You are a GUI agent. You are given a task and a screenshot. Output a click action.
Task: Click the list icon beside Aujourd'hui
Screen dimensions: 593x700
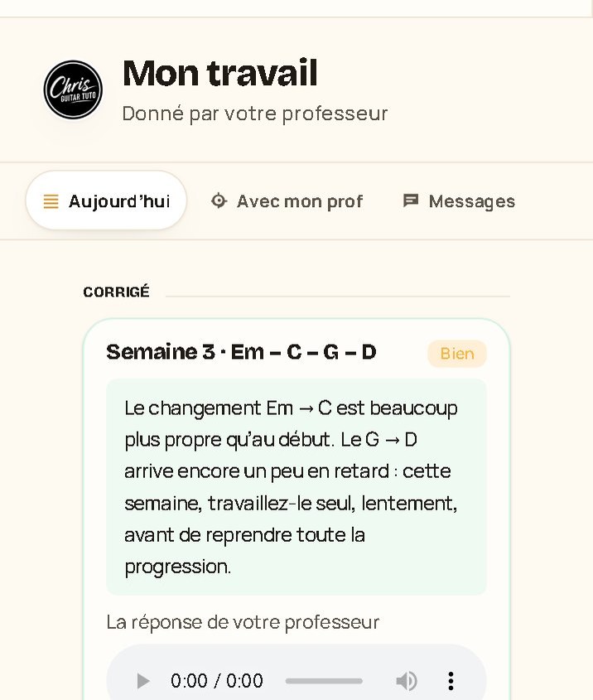tap(51, 201)
